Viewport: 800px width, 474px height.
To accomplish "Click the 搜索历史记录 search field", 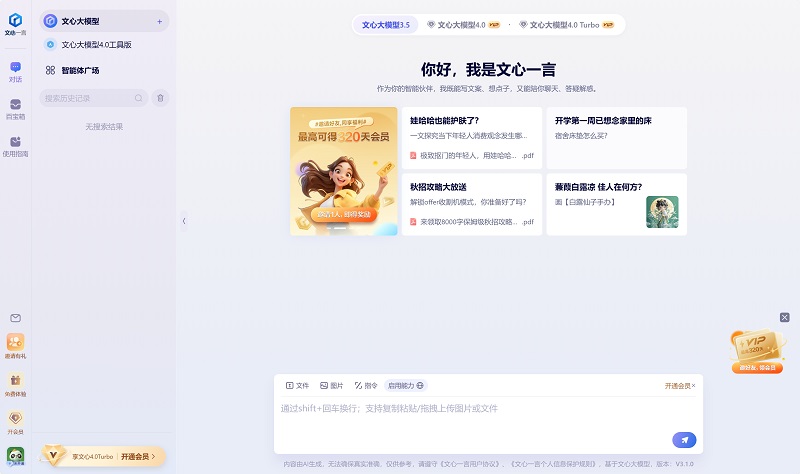I will (x=94, y=98).
